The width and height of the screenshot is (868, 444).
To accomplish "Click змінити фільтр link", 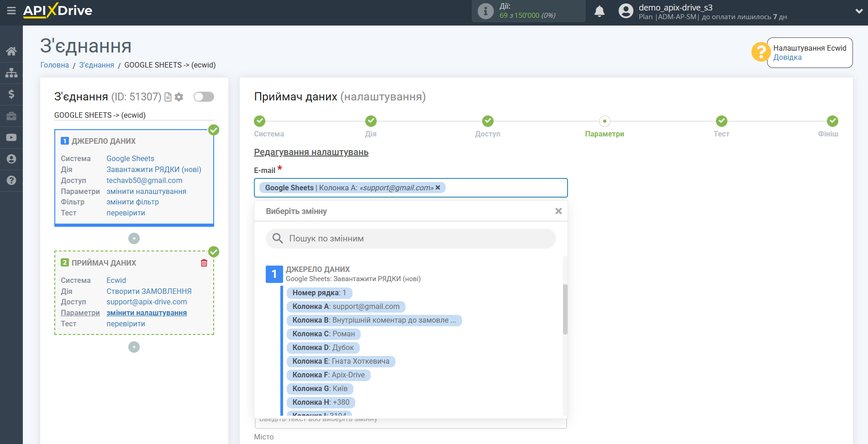I will pyautogui.click(x=133, y=202).
